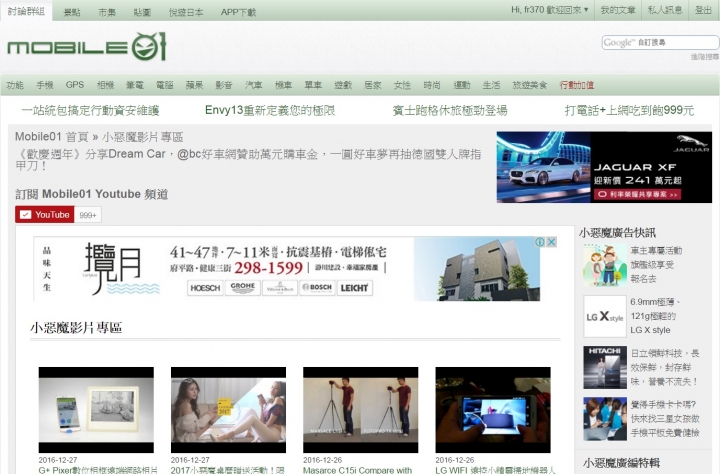Open the 旅遊美食 category
Image resolution: width=720 pixels, height=474 pixels.
(529, 85)
